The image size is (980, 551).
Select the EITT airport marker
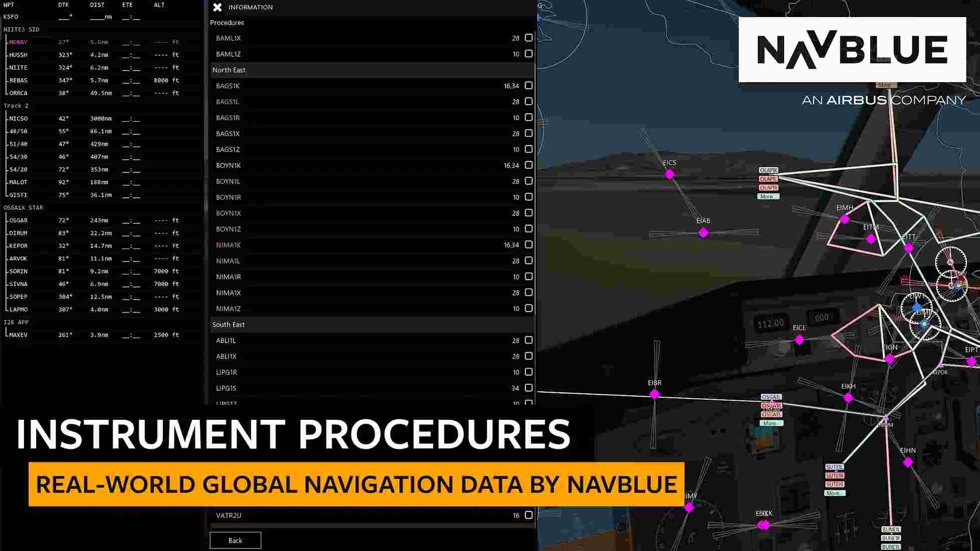(x=909, y=247)
